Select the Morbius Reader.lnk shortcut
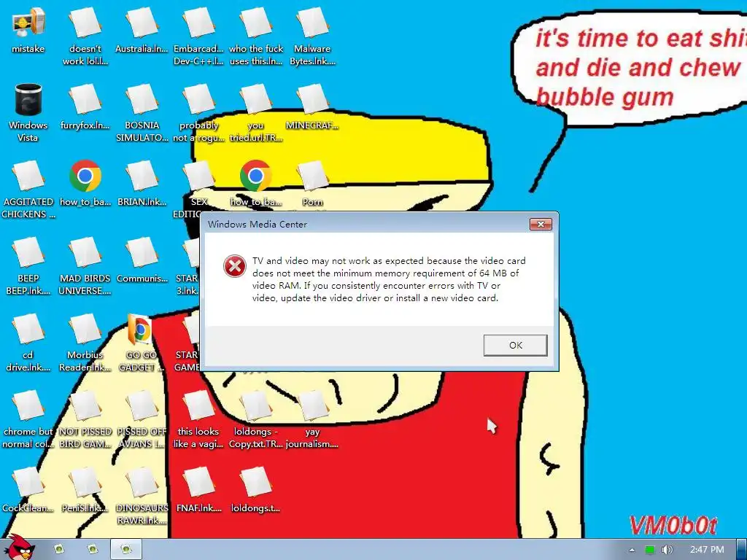 (x=85, y=343)
